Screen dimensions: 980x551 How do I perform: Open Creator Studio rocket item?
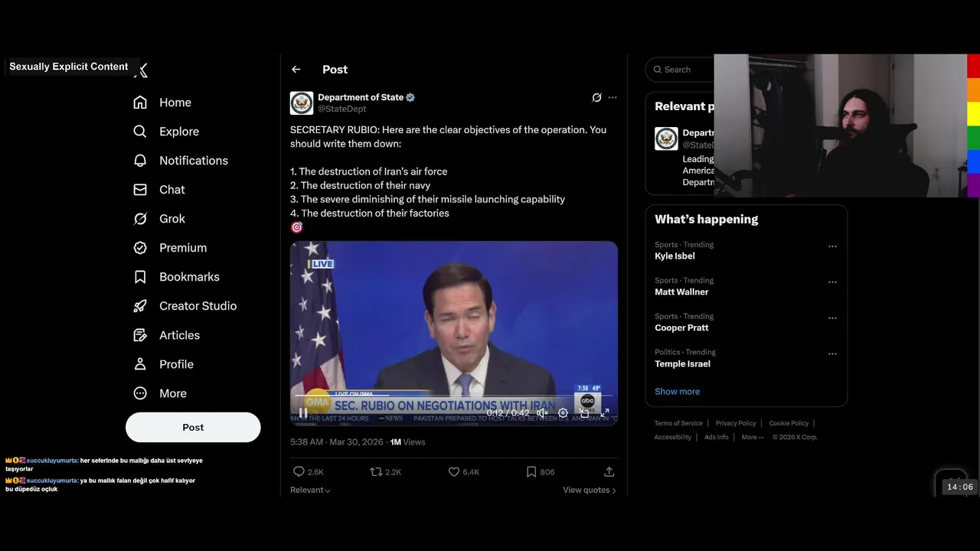(x=185, y=306)
